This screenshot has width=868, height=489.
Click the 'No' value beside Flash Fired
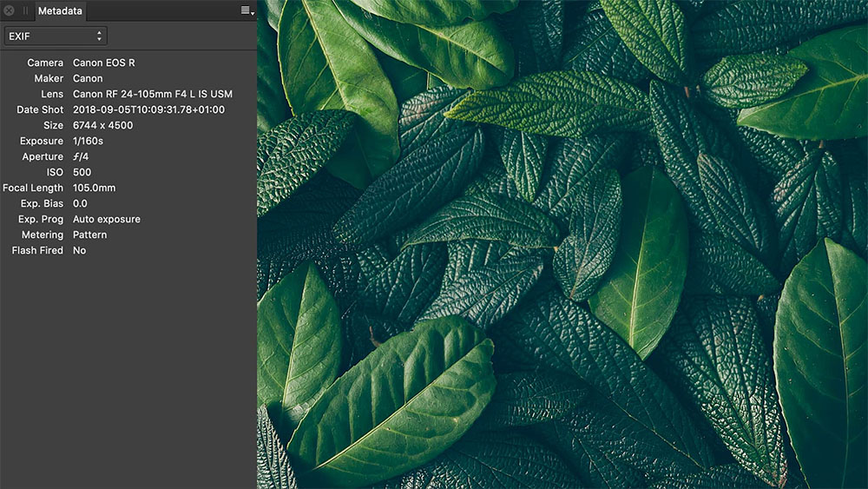pyautogui.click(x=79, y=250)
